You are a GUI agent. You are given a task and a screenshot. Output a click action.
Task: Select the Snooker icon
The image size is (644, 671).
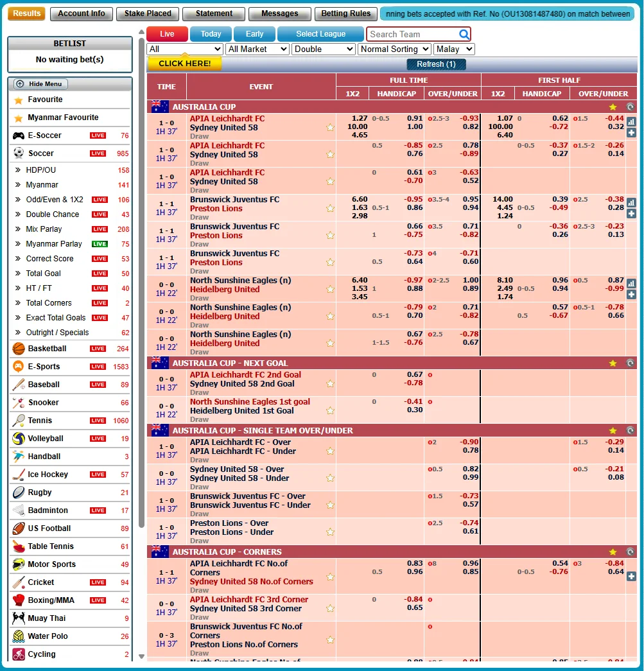(x=19, y=403)
